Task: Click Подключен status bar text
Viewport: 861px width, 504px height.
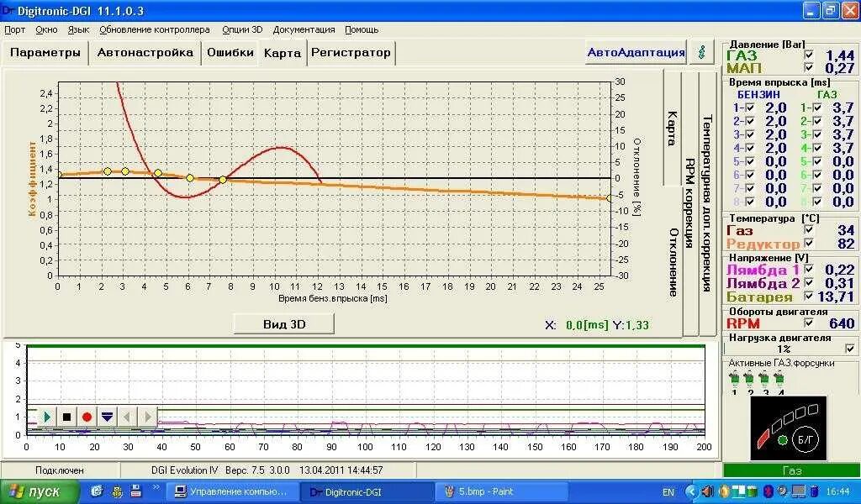Action: pyautogui.click(x=60, y=470)
